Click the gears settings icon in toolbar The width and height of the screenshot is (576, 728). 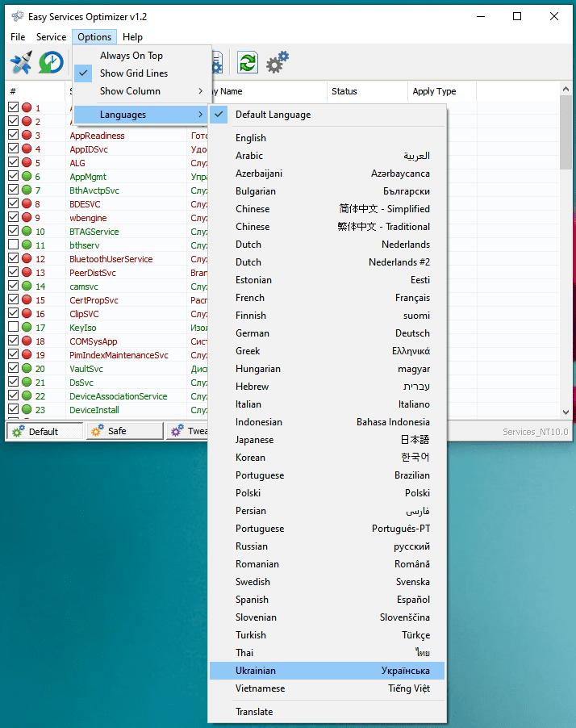278,63
